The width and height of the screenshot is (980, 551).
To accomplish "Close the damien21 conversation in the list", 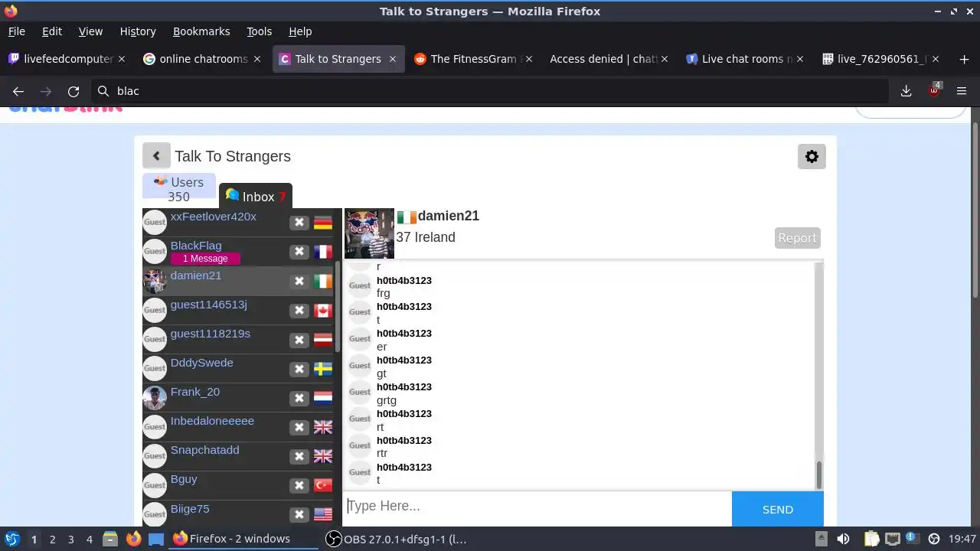I will click(x=299, y=281).
